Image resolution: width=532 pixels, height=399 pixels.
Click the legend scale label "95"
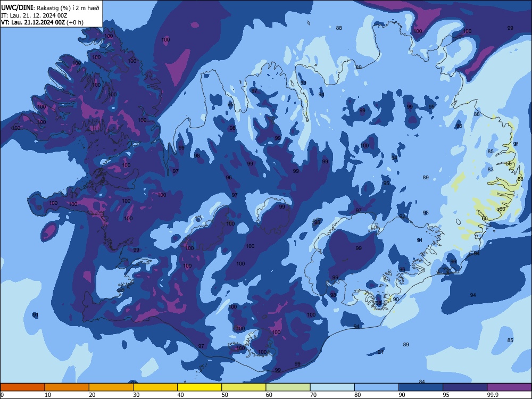tap(446, 395)
